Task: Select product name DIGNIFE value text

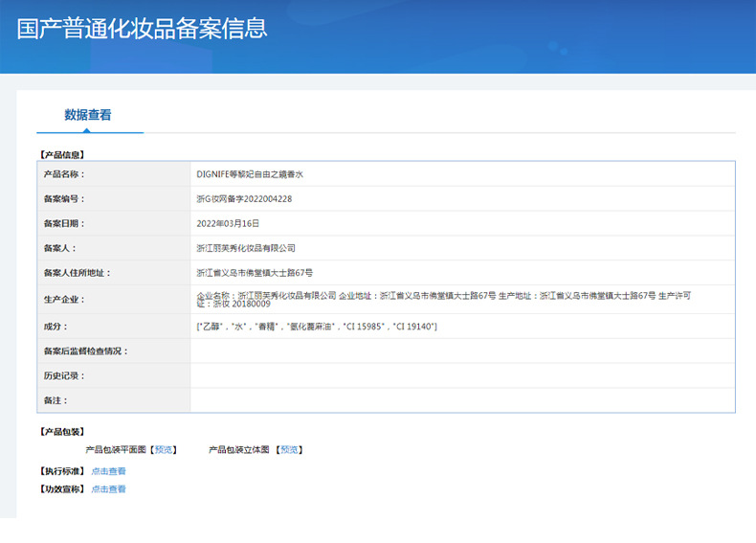Action: [x=250, y=174]
